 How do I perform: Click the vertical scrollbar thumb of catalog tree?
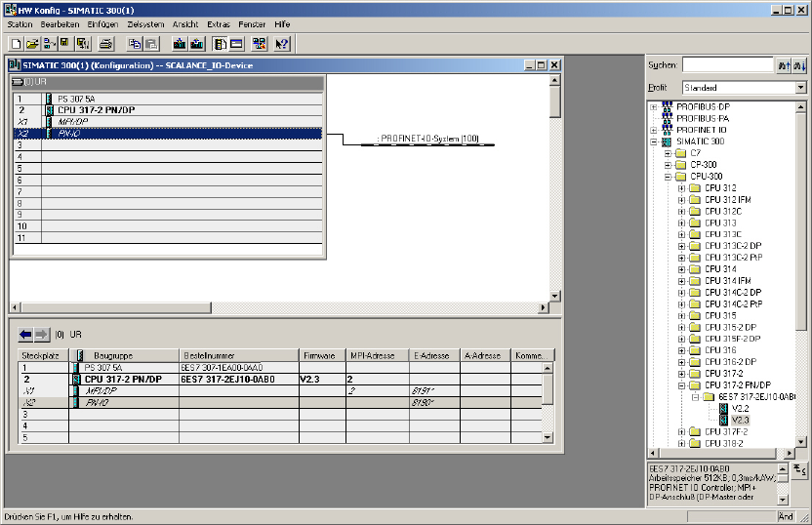tap(801, 221)
